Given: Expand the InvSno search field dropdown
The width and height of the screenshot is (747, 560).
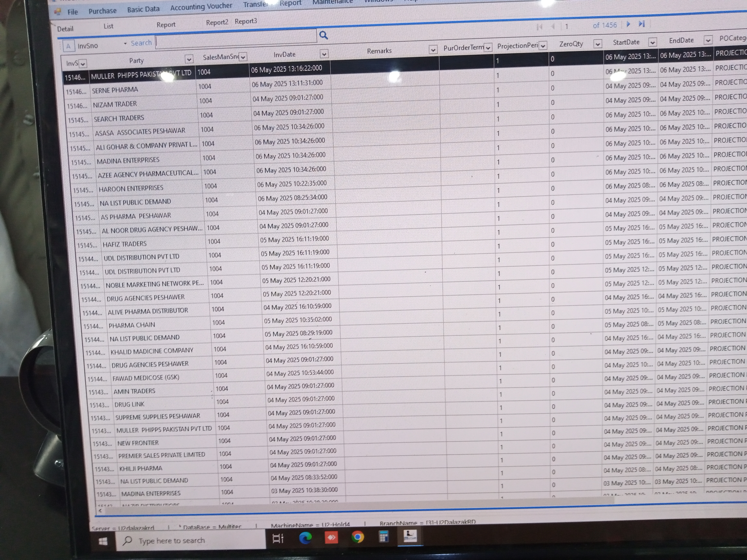Looking at the screenshot, I should [125, 44].
